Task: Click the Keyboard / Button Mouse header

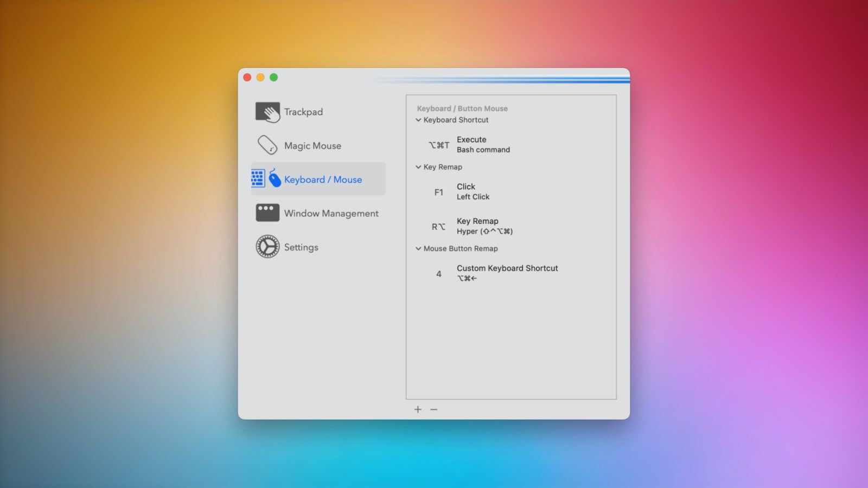Action: click(462, 108)
